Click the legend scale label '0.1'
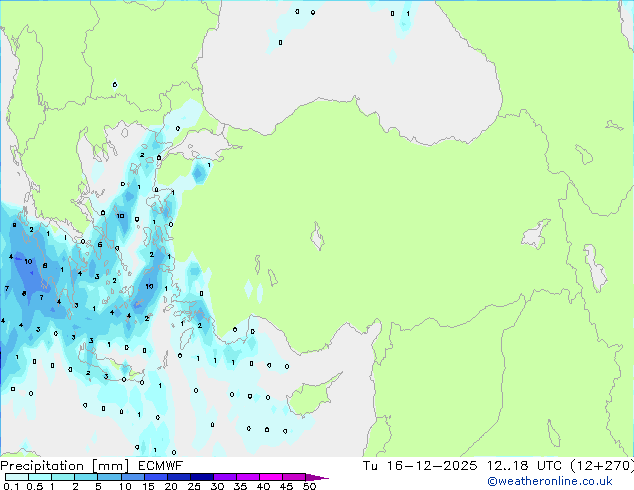Viewport: 634px width, 490px height. coord(11,486)
